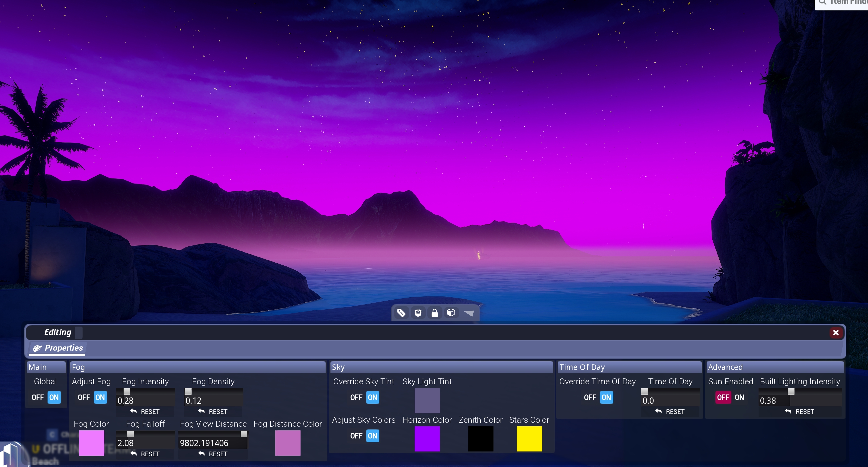This screenshot has height=467, width=868.
Task: Click the Editing title text
Action: tap(58, 332)
